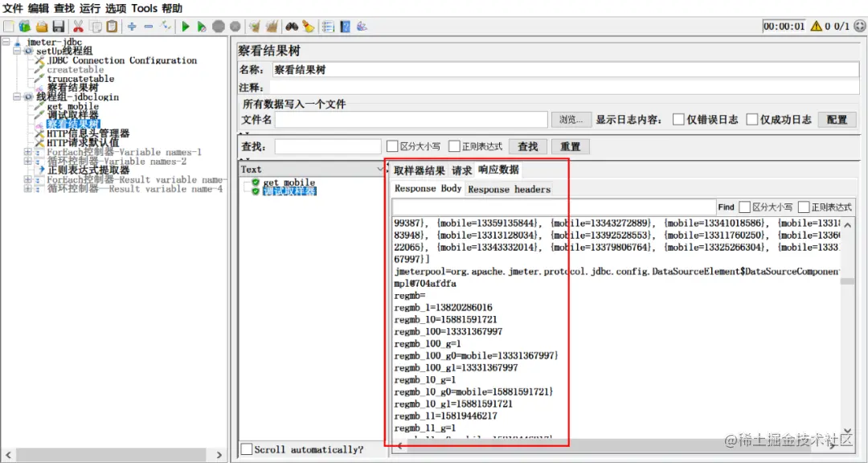Viewport: 868px width, 463px height.
Task: Click the test plan tree horizontal scrollbar
Action: (113, 455)
